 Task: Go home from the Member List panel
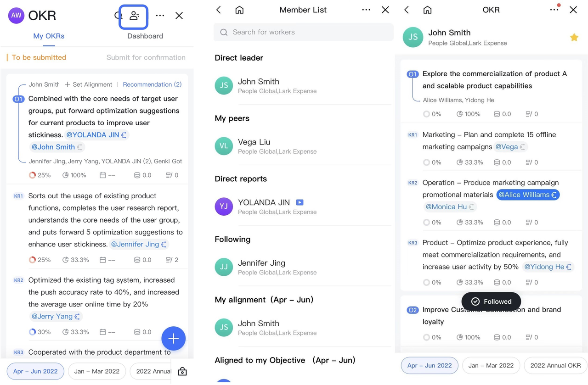pos(239,10)
